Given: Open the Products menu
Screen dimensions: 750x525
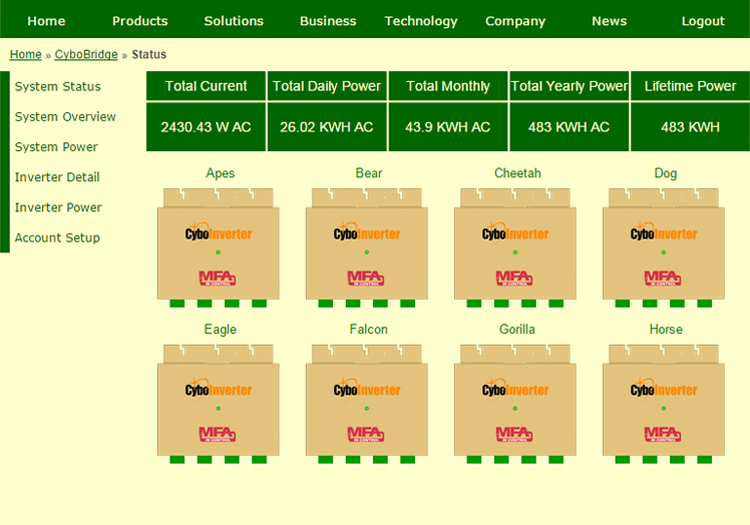Looking at the screenshot, I should 140,21.
